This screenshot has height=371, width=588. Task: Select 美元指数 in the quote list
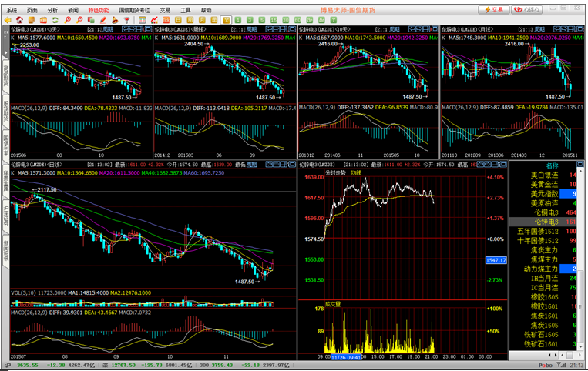[546, 194]
